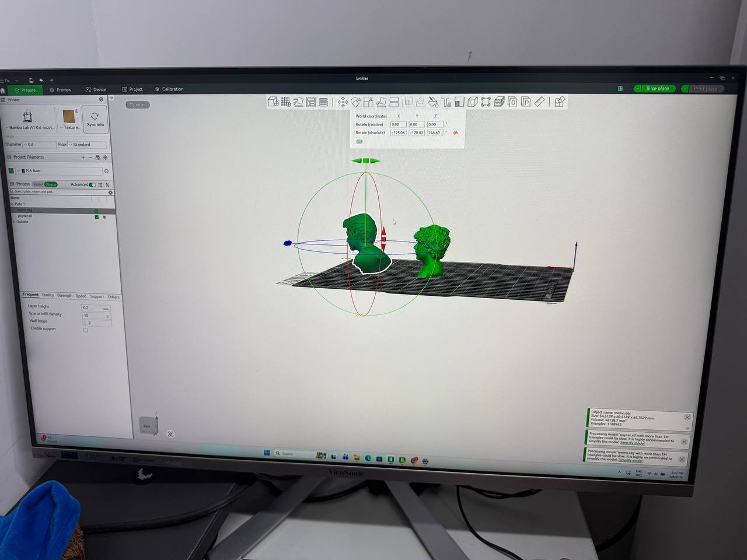The image size is (747, 560).
Task: Click the Back view orientation cube
Action: coord(148,426)
